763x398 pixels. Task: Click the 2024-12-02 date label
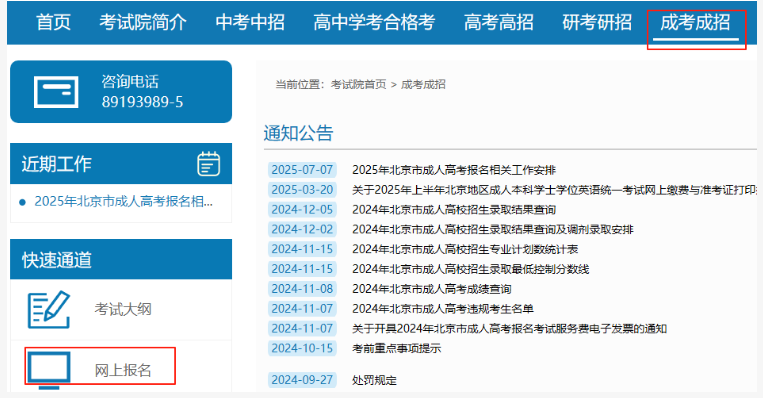pyautogui.click(x=302, y=230)
